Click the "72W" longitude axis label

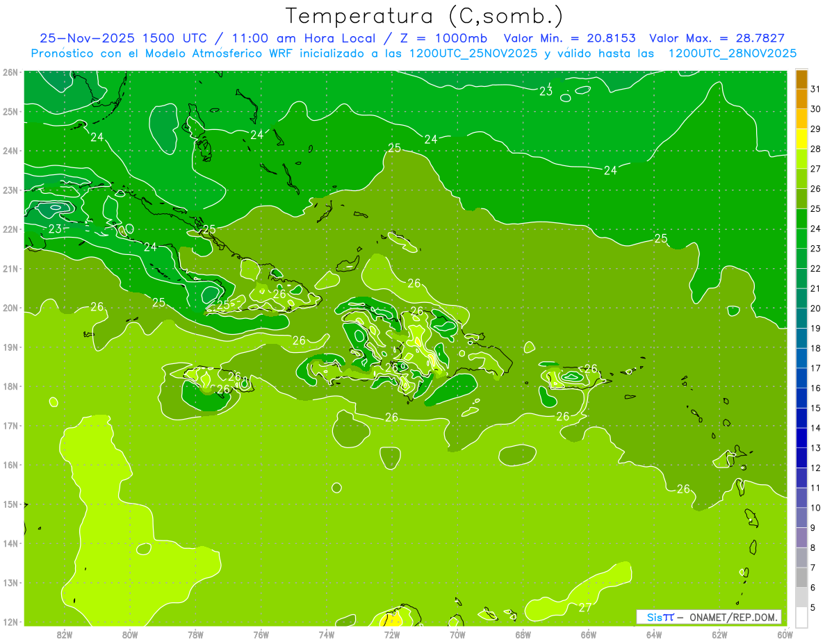coord(392,634)
